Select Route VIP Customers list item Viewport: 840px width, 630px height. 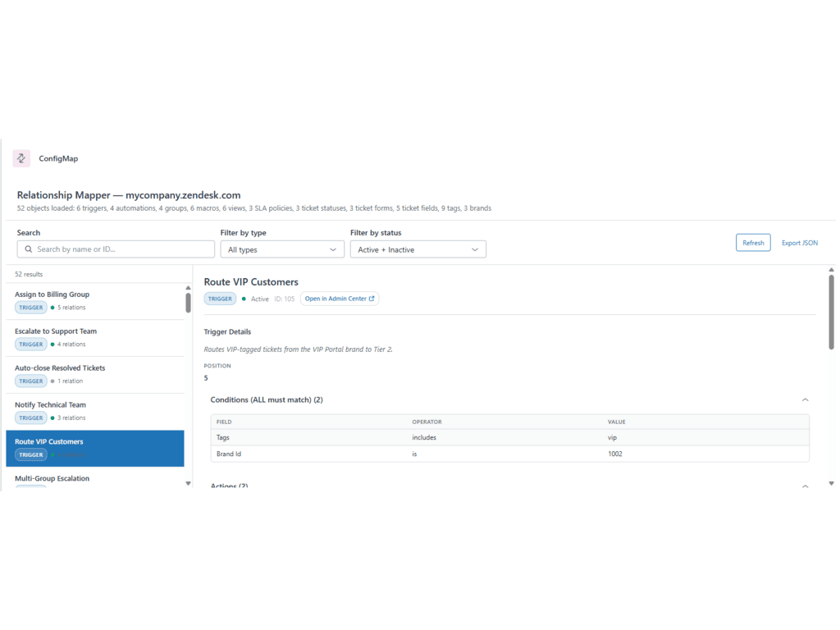click(x=95, y=449)
